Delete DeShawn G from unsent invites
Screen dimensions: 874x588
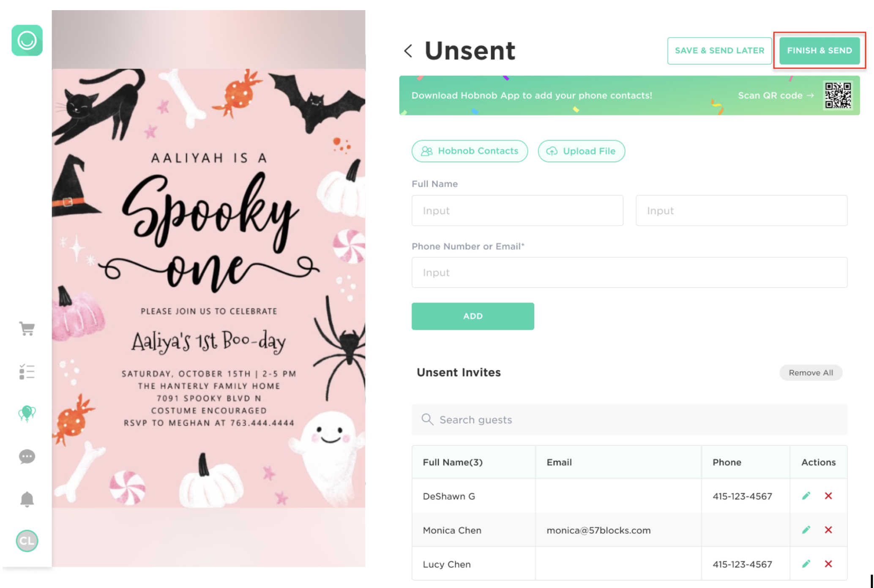click(828, 496)
